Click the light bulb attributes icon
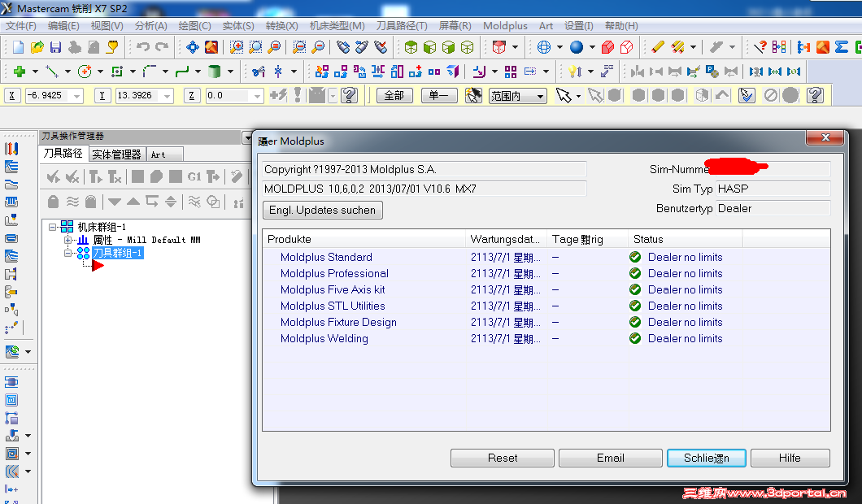This screenshot has height=504, width=862. pos(574,72)
